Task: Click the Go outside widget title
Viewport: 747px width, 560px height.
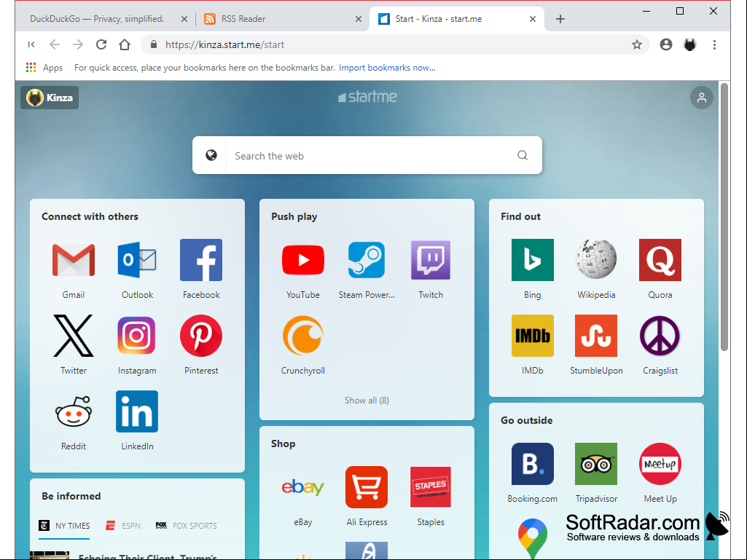Action: tap(527, 420)
